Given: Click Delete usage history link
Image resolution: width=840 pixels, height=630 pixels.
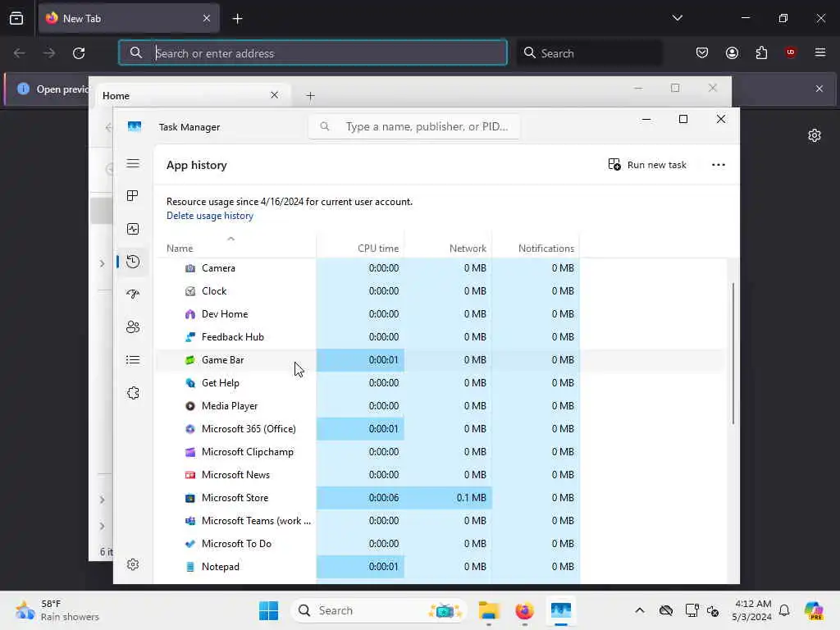Looking at the screenshot, I should tap(210, 216).
